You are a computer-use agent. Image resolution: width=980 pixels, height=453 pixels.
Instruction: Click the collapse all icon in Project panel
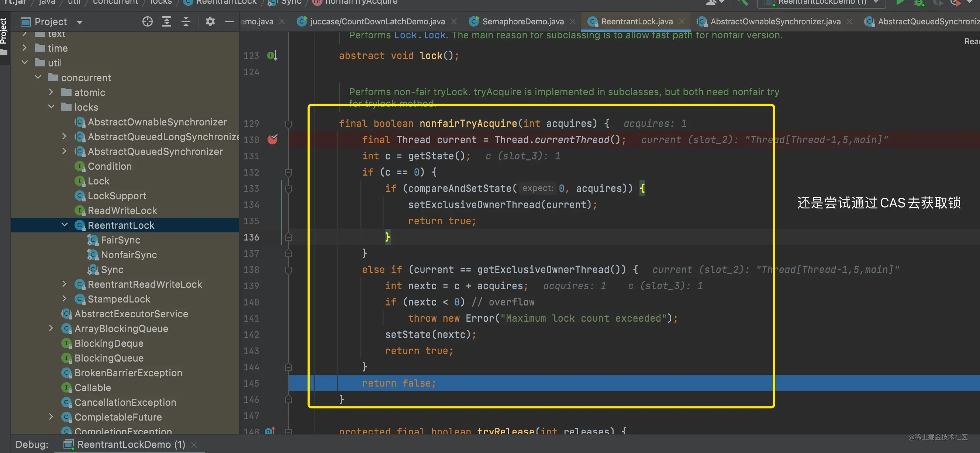186,22
